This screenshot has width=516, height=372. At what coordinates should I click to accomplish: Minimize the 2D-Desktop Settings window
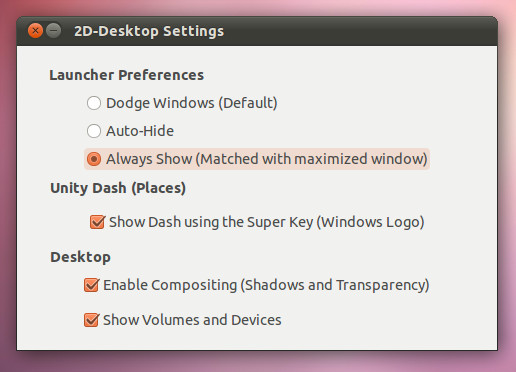53,31
